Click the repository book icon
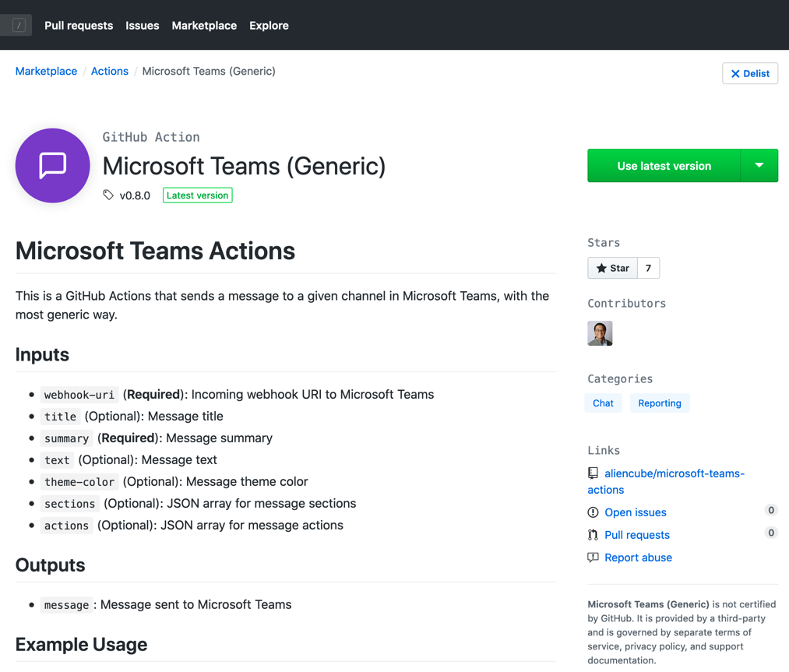This screenshot has height=672, width=789. pyautogui.click(x=594, y=473)
